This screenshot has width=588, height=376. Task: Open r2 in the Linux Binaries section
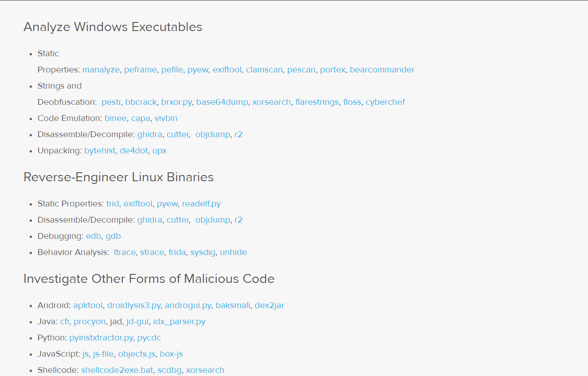239,220
